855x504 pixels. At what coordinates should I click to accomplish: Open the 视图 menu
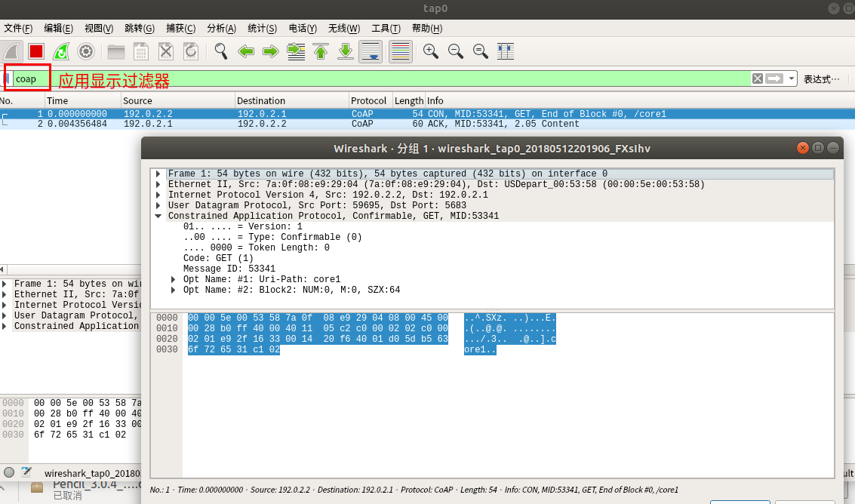click(99, 29)
